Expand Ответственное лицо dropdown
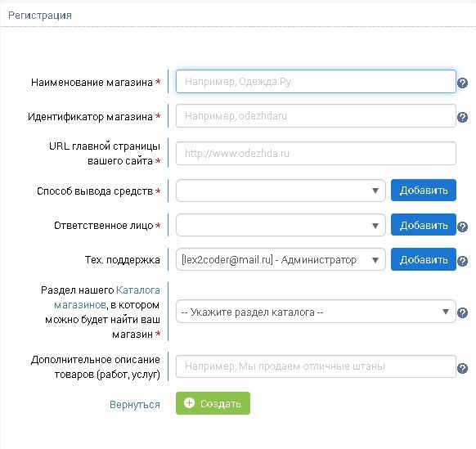 coord(281,225)
